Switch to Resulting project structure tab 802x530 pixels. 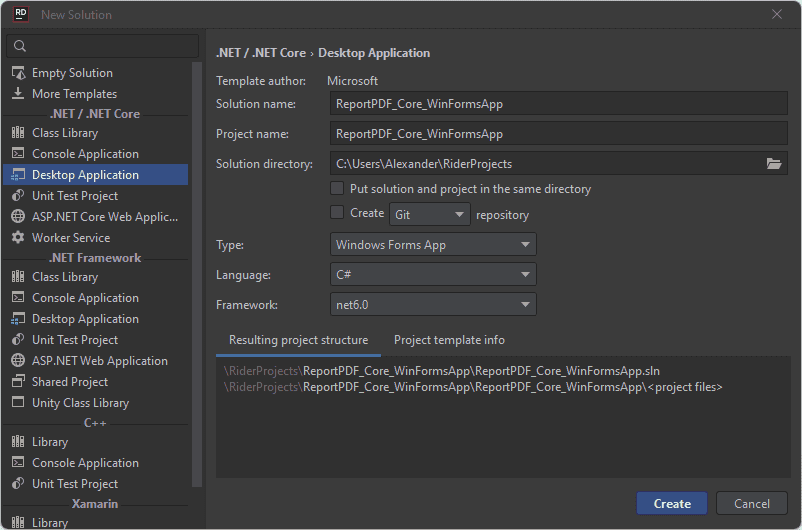(298, 340)
